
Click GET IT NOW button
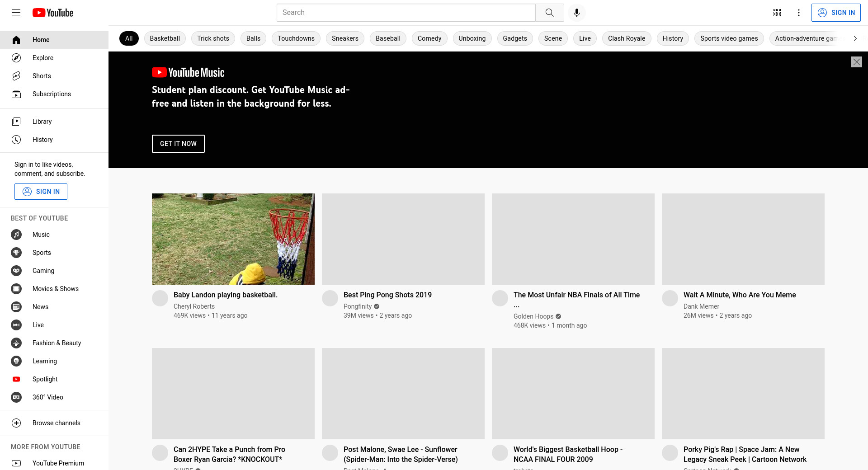tap(178, 144)
